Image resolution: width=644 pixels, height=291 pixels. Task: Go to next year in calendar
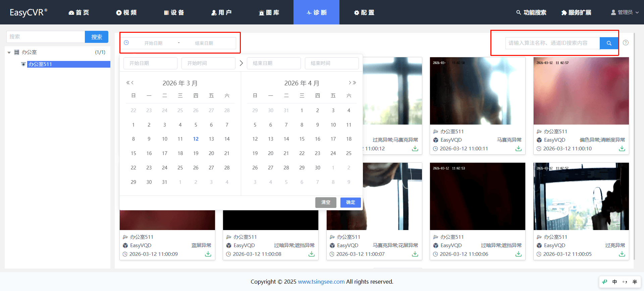click(355, 83)
